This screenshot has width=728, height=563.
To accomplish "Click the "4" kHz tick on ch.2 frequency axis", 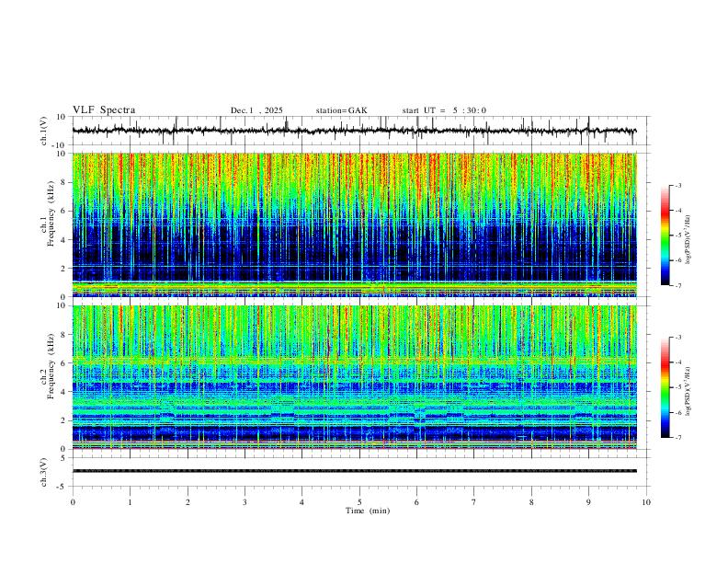I will [x=63, y=392].
